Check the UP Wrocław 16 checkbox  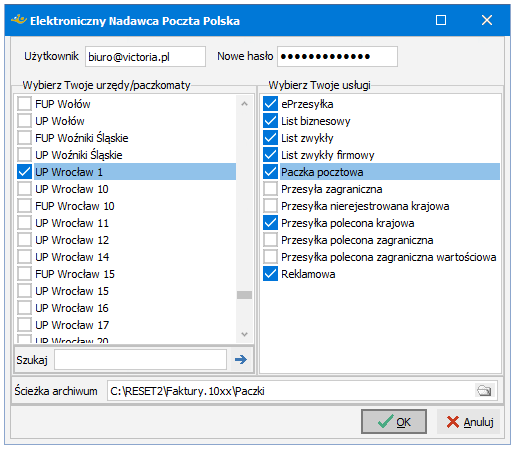point(24,308)
